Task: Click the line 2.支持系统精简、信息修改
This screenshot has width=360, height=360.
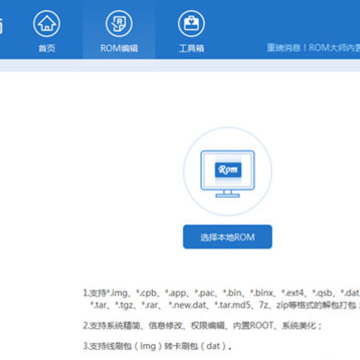Action: click(202, 326)
